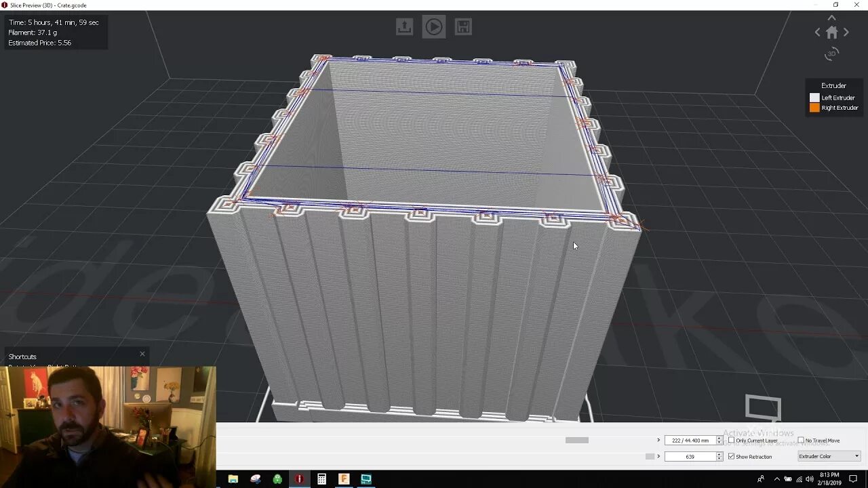This screenshot has height=488, width=868.
Task: Open Calculator from the taskbar
Action: (321, 479)
